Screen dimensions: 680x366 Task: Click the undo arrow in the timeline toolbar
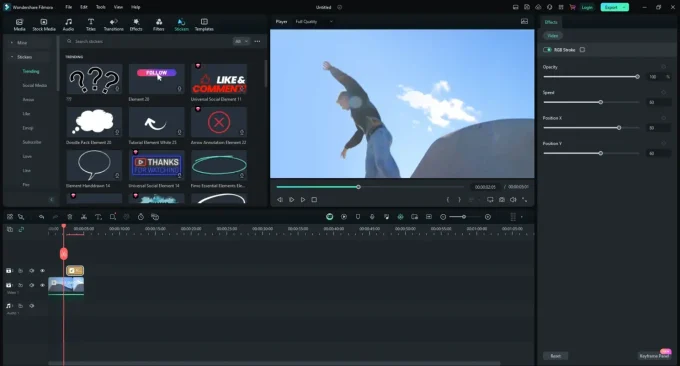coord(41,217)
